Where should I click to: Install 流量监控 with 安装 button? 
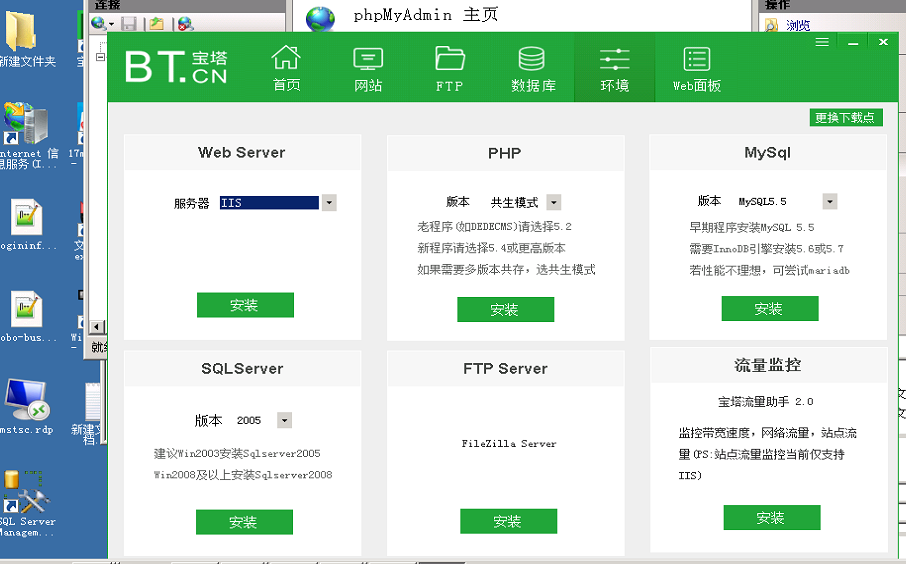point(771,517)
